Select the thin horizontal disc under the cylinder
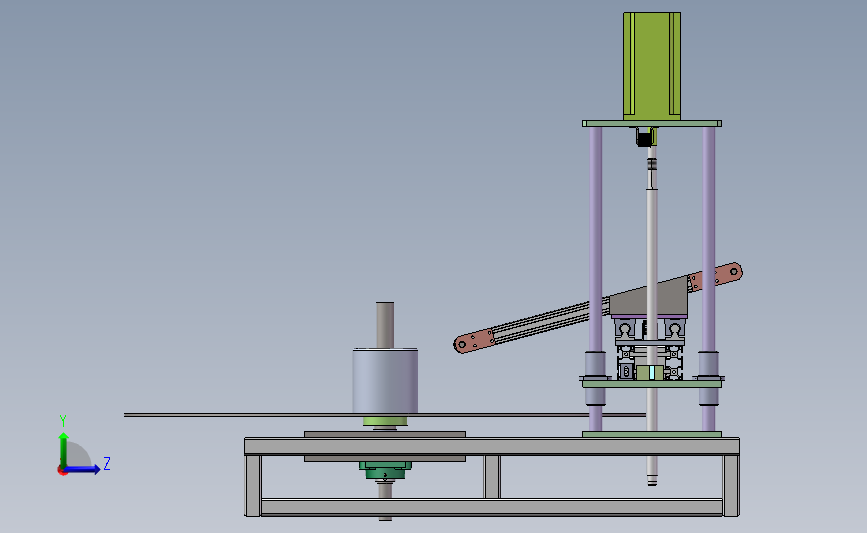 (385, 415)
